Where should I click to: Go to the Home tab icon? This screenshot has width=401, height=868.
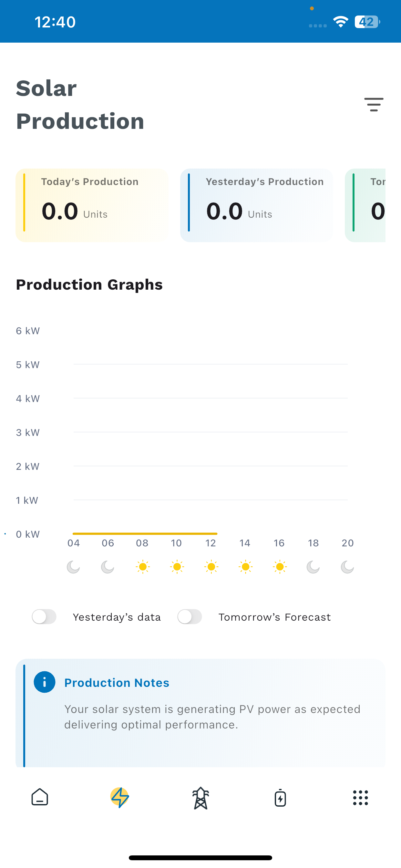(x=40, y=797)
